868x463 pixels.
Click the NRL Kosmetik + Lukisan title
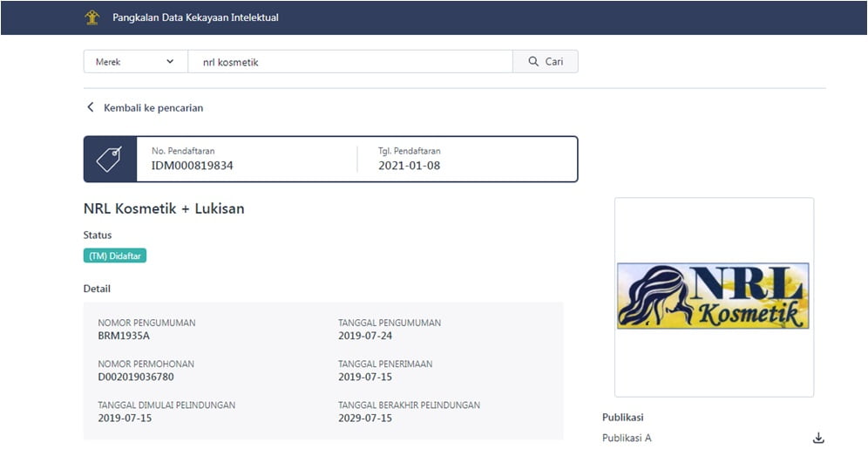pyautogui.click(x=164, y=208)
